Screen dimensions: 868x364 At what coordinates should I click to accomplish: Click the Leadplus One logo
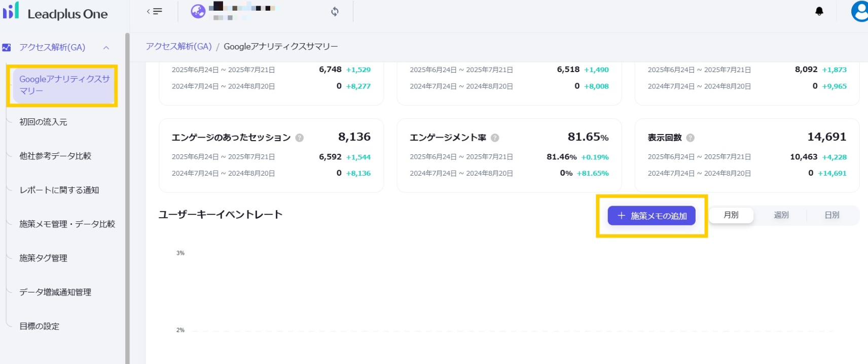(x=55, y=12)
